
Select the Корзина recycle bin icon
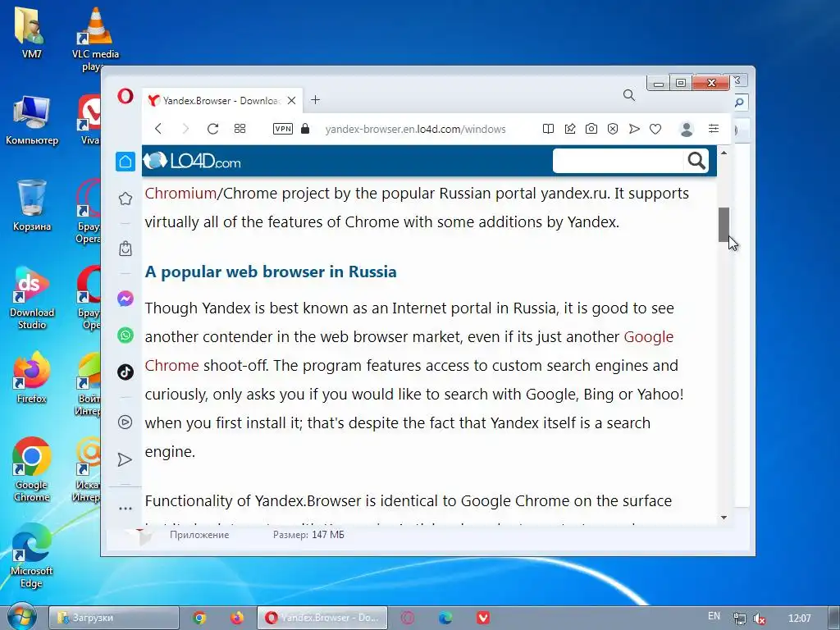32,206
